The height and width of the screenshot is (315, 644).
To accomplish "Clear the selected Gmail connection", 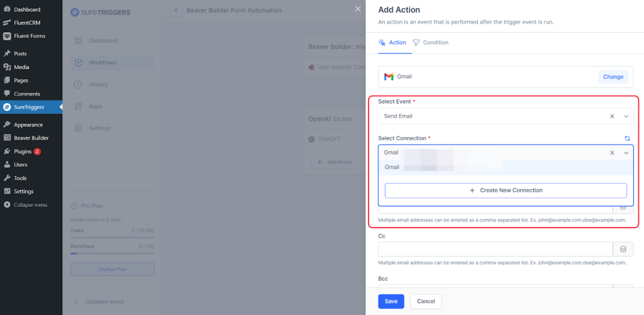I will click(612, 153).
